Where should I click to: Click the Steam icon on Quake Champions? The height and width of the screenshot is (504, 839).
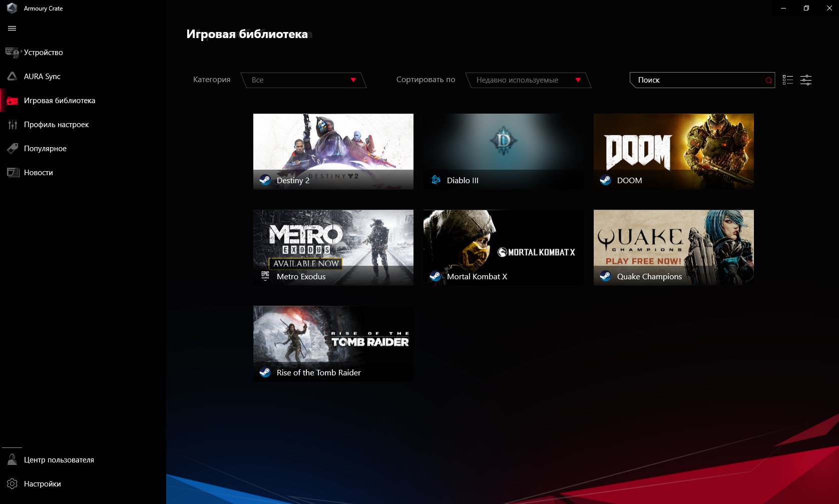(605, 276)
